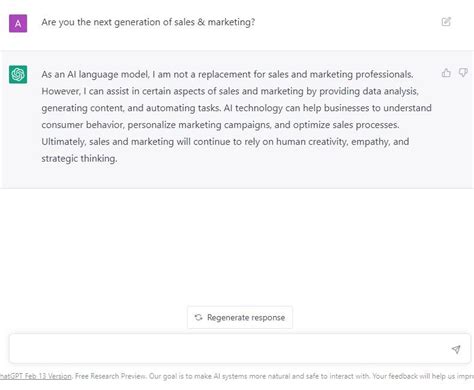Click the green ChatGPT logo avatar
This screenshot has width=474, height=390.
pyautogui.click(x=18, y=74)
